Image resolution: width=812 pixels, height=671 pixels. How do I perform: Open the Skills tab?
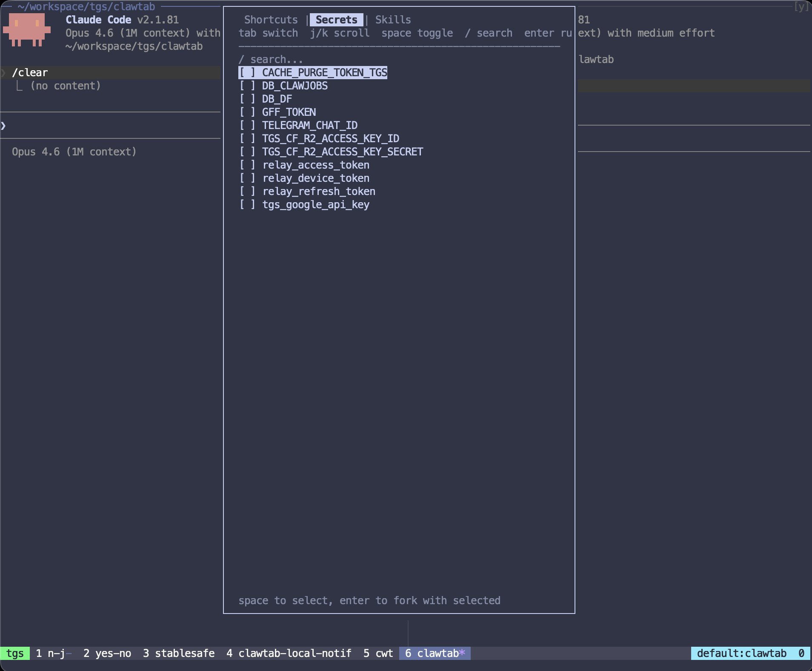pyautogui.click(x=393, y=20)
